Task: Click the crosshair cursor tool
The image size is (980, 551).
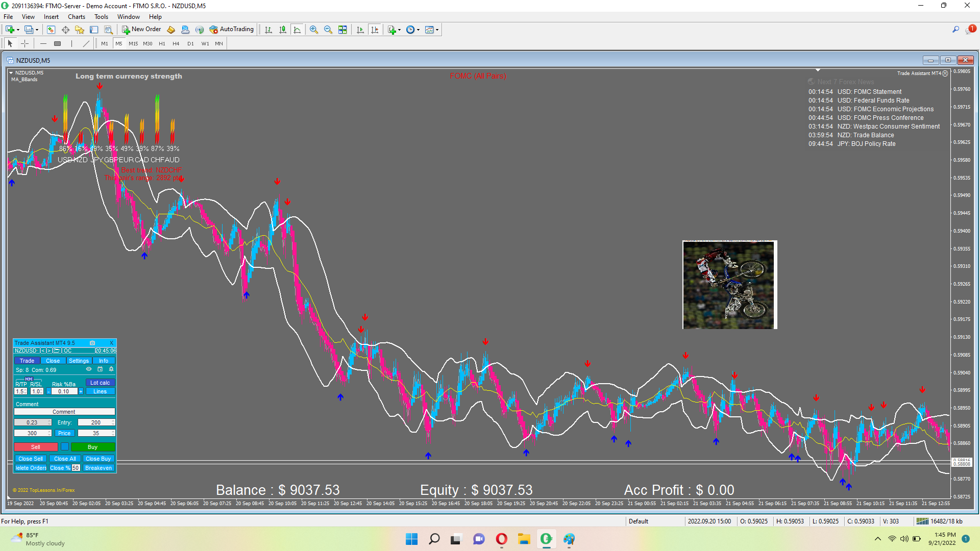Action: (24, 43)
